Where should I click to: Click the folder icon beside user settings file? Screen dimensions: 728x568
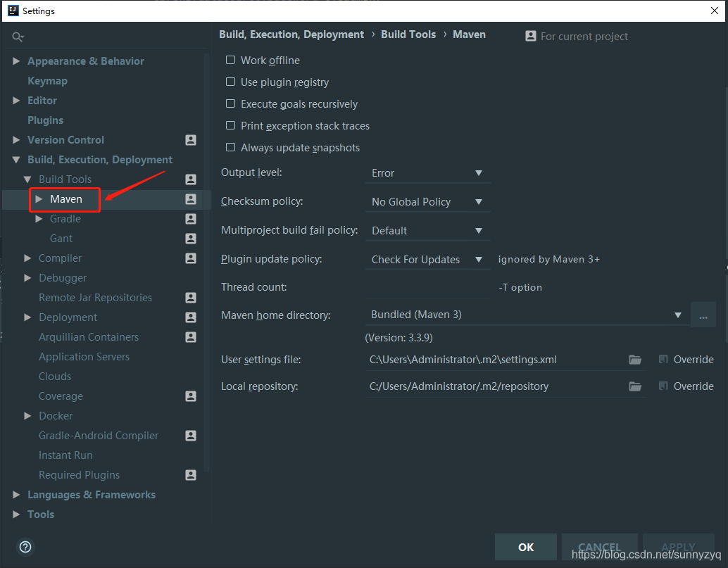point(635,359)
